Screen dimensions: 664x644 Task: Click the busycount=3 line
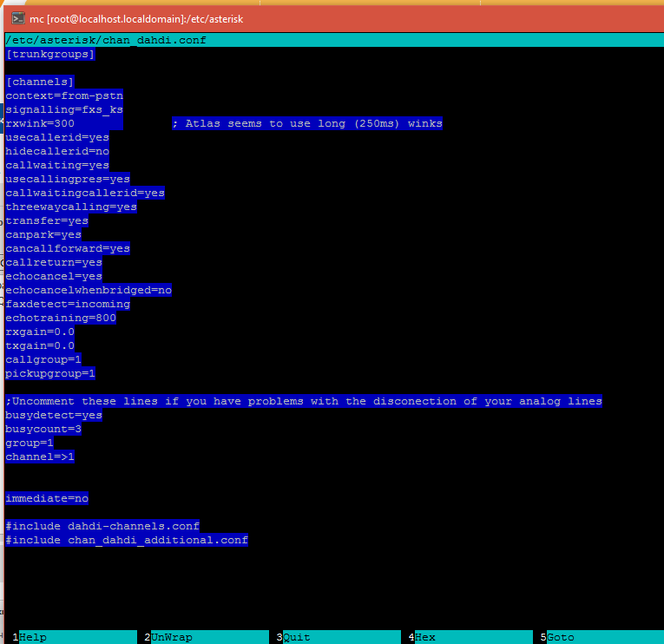coord(43,430)
